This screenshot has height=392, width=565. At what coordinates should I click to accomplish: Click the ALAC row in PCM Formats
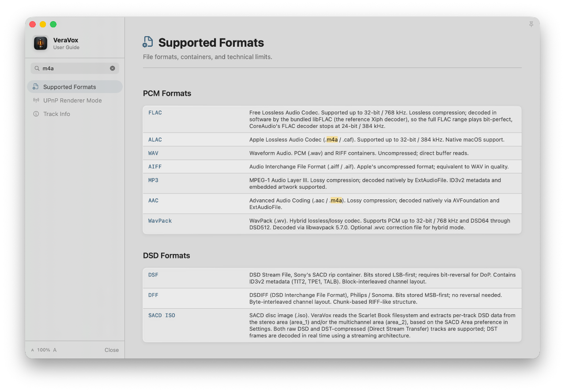click(332, 140)
